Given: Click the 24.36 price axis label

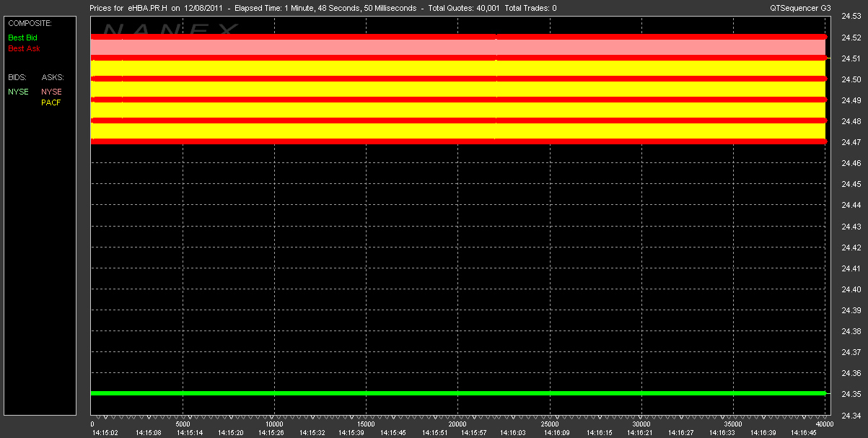Looking at the screenshot, I should (x=850, y=373).
